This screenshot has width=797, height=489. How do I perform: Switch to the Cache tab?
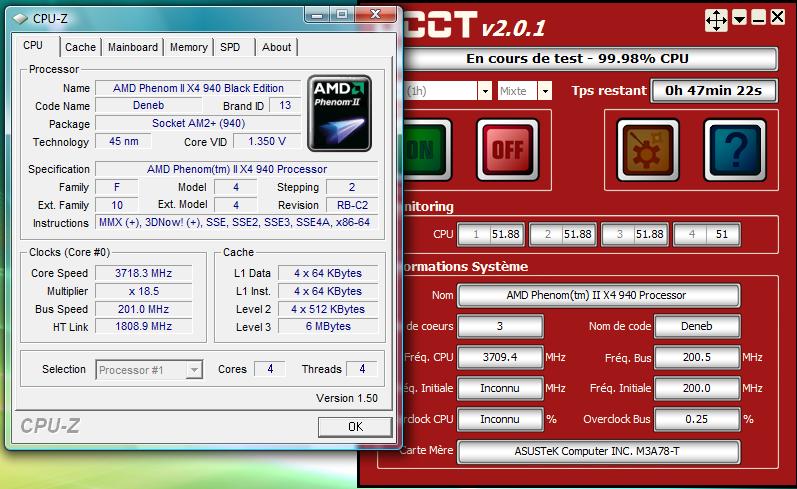pyautogui.click(x=80, y=47)
